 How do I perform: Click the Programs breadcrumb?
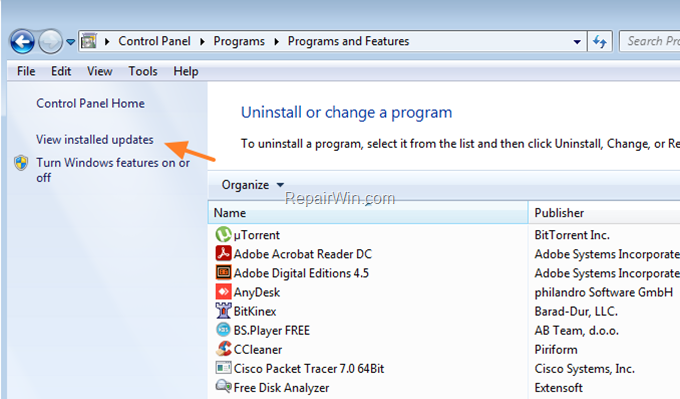[239, 41]
